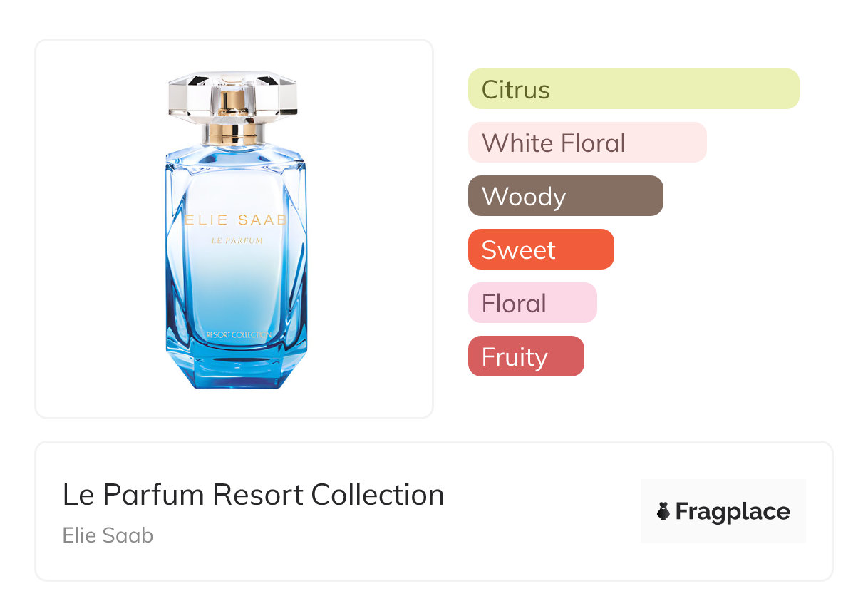The width and height of the screenshot is (868, 616).
Task: Click the RESORT COLLECTION text on the bottle
Action: pyautogui.click(x=239, y=334)
